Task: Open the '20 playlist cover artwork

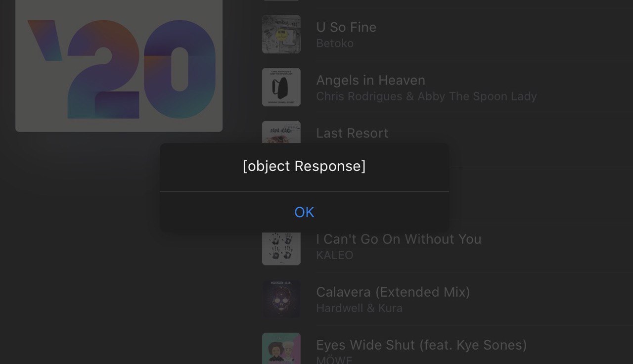Action: click(119, 66)
